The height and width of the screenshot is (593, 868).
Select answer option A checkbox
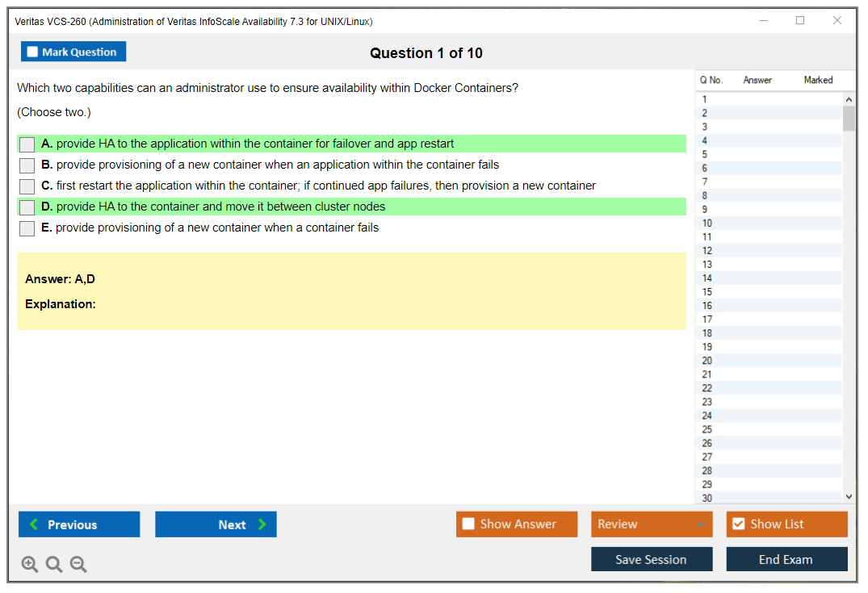pyautogui.click(x=27, y=144)
